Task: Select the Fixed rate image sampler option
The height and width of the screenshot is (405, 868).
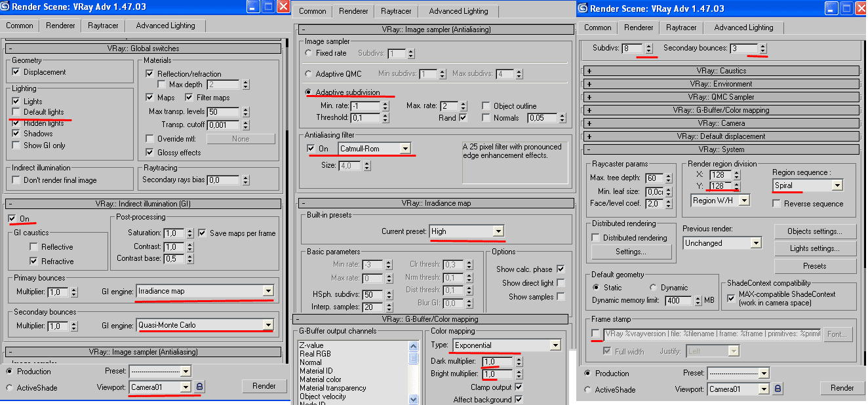Action: tap(309, 53)
